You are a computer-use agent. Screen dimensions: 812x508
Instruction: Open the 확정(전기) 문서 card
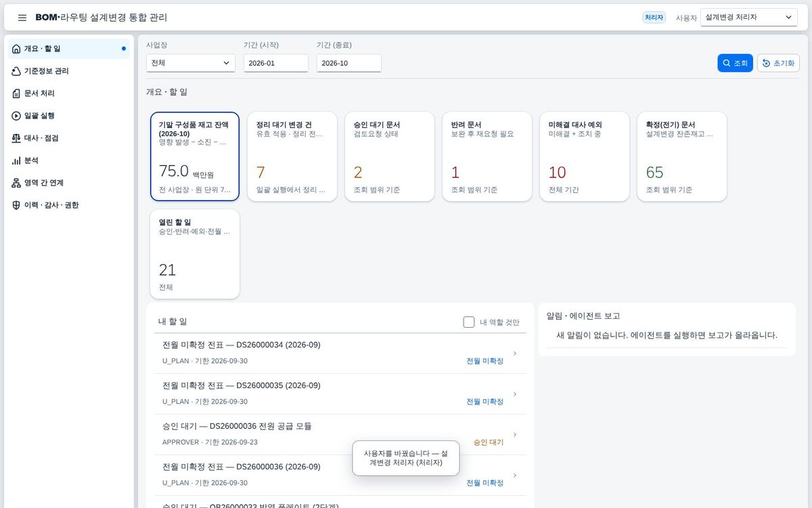pos(682,156)
